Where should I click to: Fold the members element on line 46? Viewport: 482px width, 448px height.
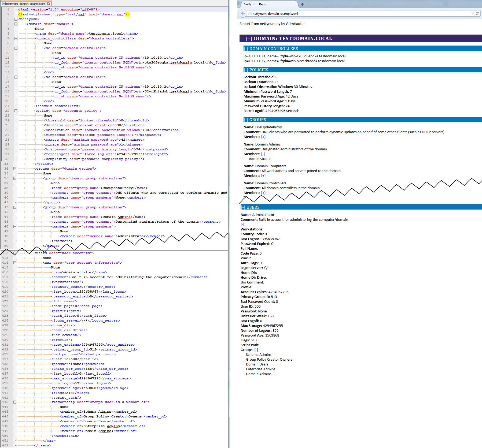15,227
